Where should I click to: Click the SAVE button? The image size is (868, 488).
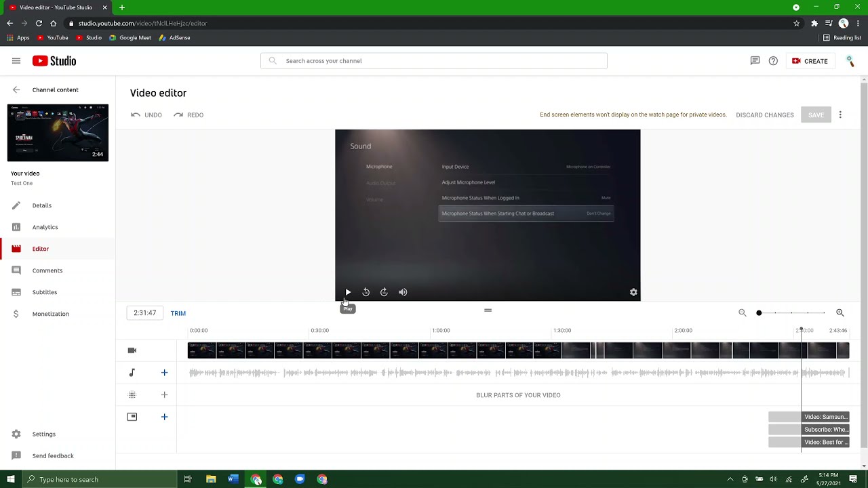[x=816, y=115]
